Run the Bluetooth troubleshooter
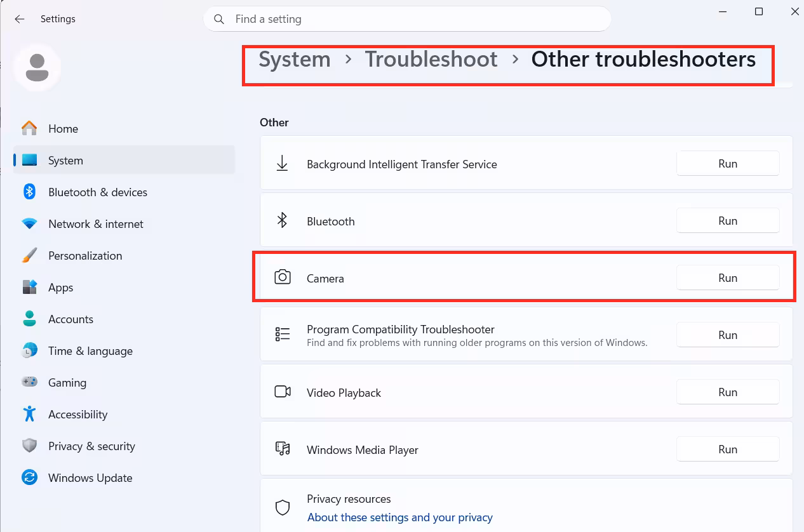This screenshot has width=804, height=532. (728, 221)
